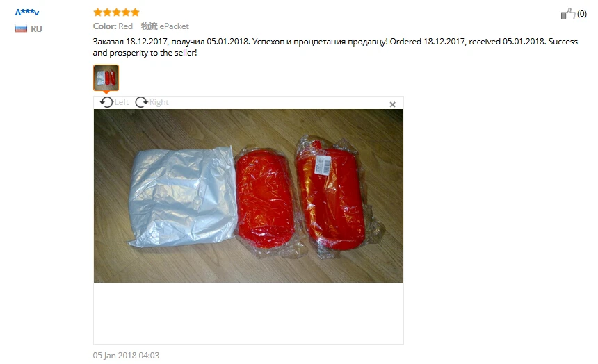Open reviewer A***v profile link

(x=26, y=13)
